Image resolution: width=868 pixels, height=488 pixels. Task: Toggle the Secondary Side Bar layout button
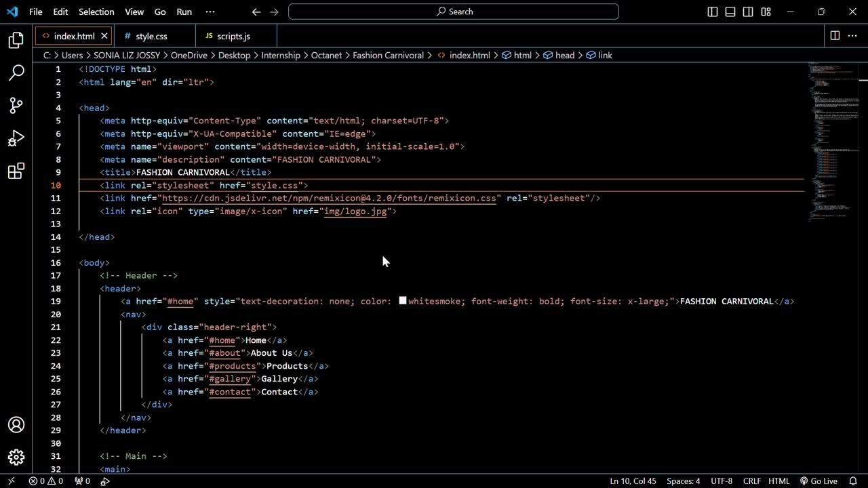coord(748,12)
